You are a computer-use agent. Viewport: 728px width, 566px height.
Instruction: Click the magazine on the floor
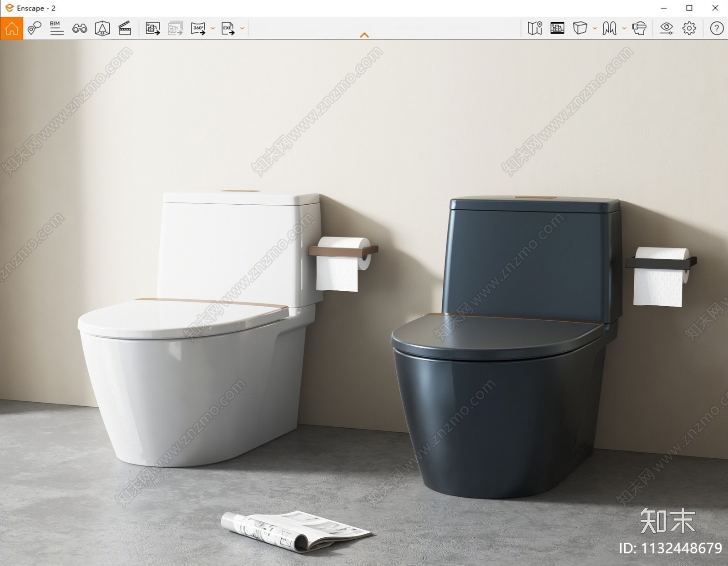[x=296, y=531]
